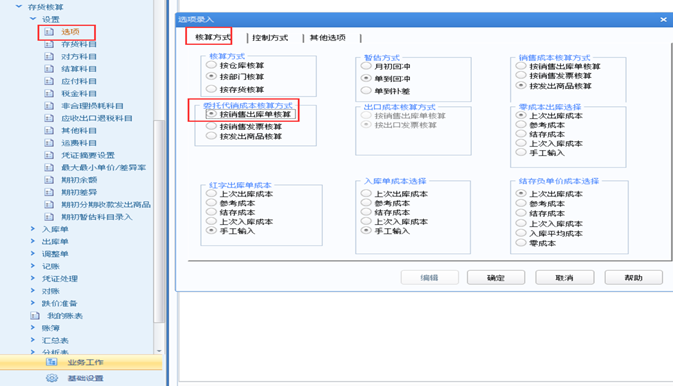Expand the 凭证处理 node

click(x=33, y=278)
